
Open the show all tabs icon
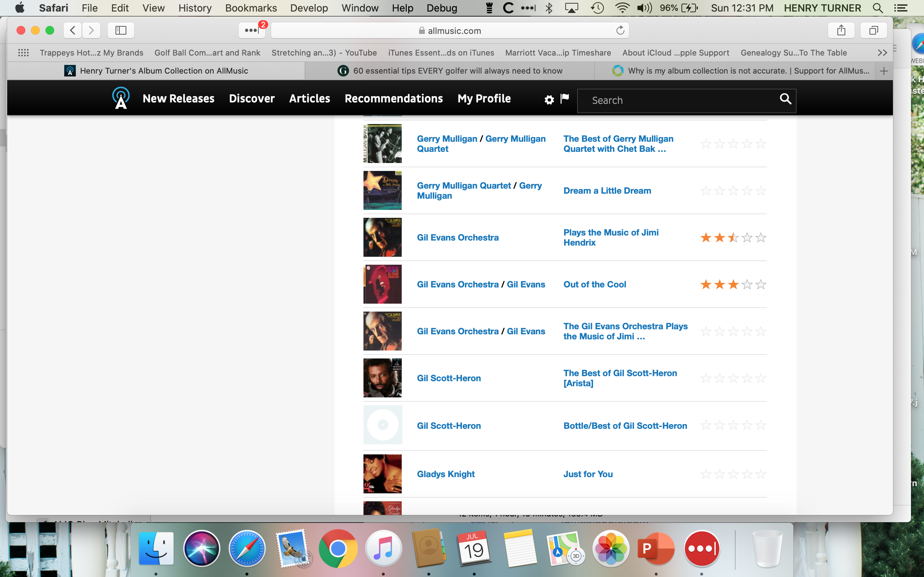pos(873,30)
